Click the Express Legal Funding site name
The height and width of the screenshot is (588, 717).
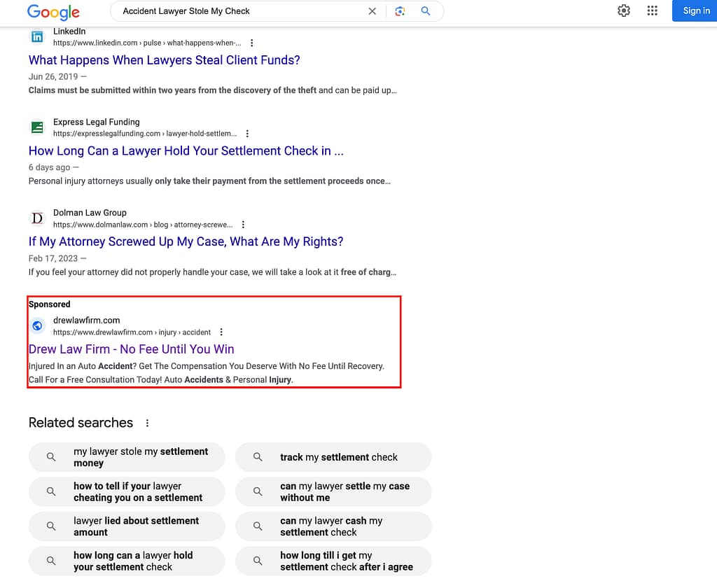click(96, 122)
